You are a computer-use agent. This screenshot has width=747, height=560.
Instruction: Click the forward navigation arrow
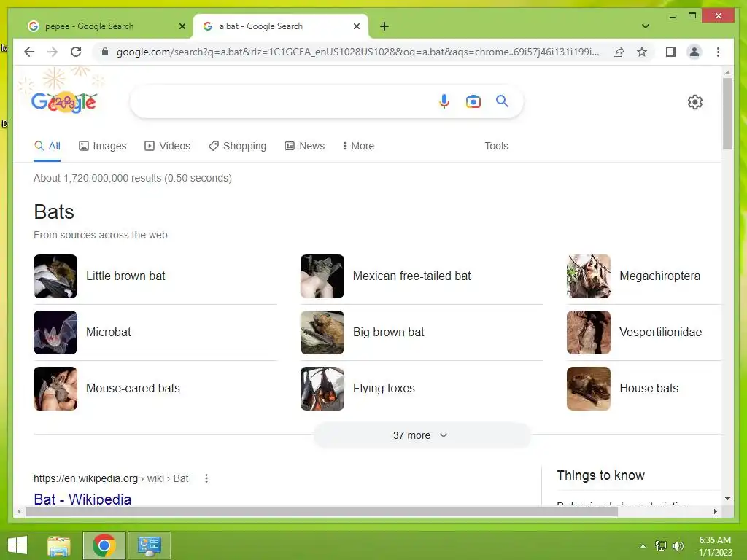(53, 52)
